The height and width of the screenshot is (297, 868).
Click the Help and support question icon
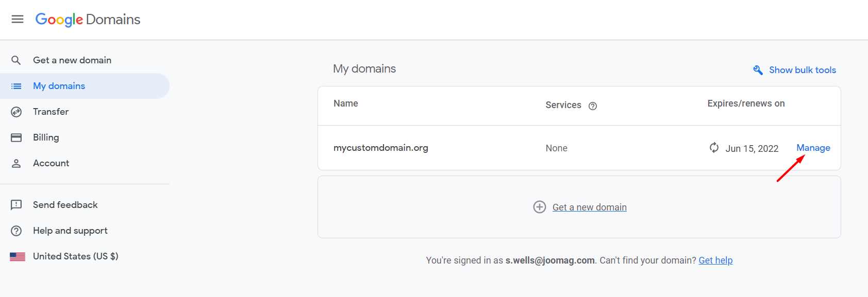[x=16, y=231]
